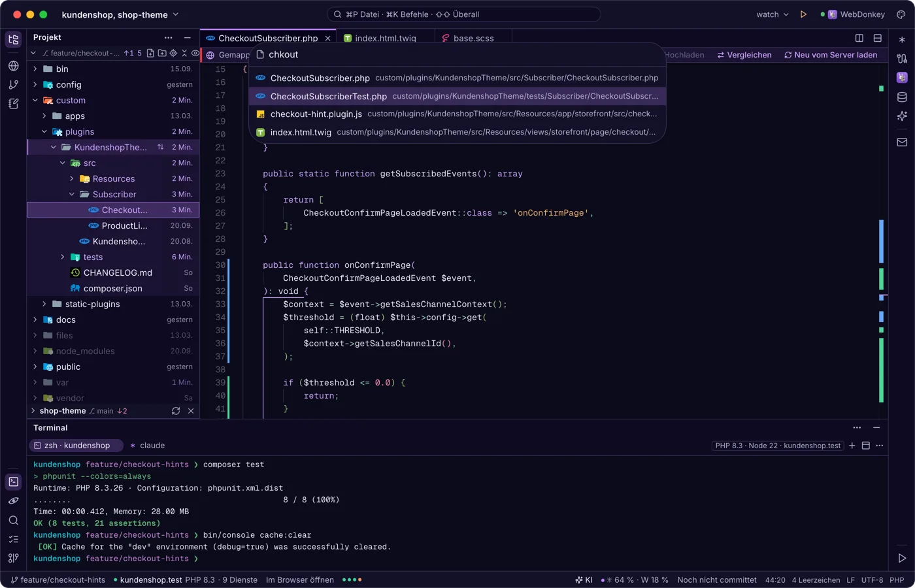The height and width of the screenshot is (588, 915).
Task: Open the project tree panel icon
Action: [13, 39]
